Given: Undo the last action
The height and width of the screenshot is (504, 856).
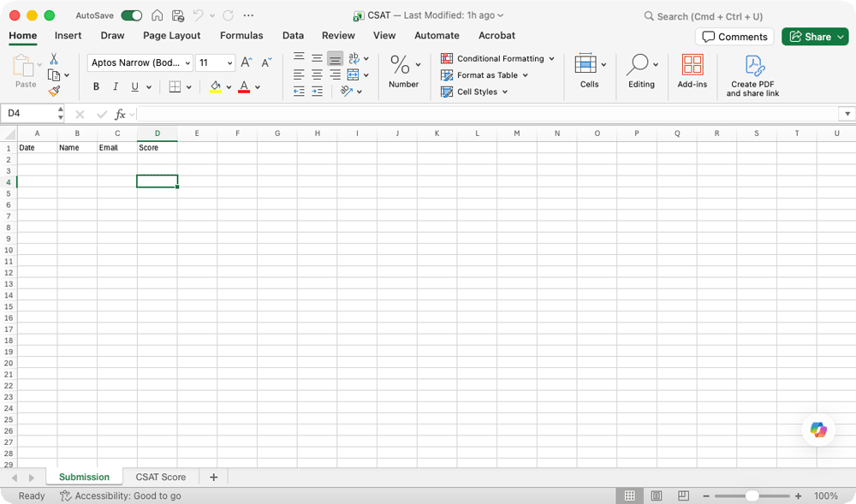Looking at the screenshot, I should pos(199,15).
